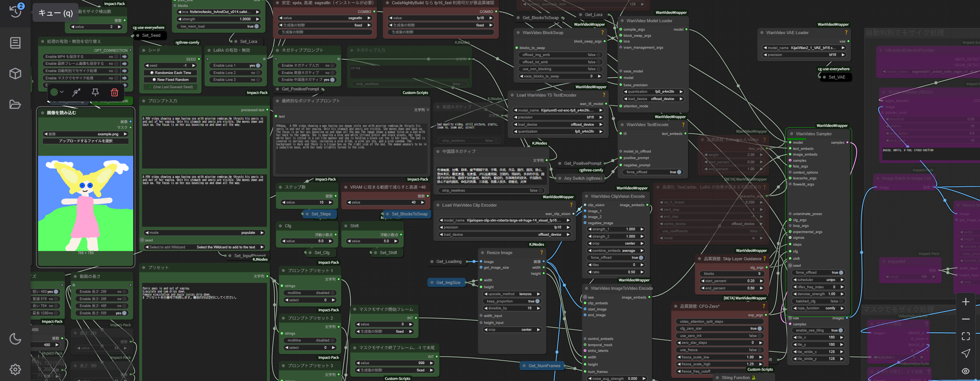Fit the view with the frame icon
This screenshot has height=381, width=980.
click(x=966, y=336)
